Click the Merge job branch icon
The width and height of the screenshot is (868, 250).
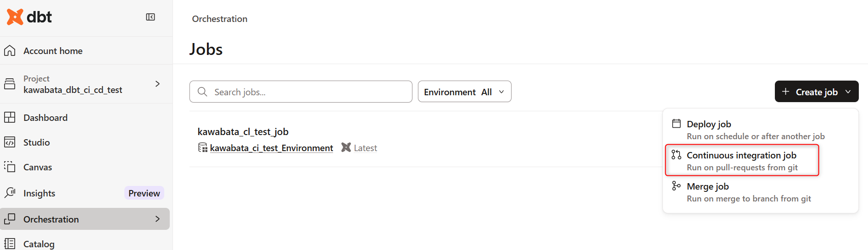point(676,186)
